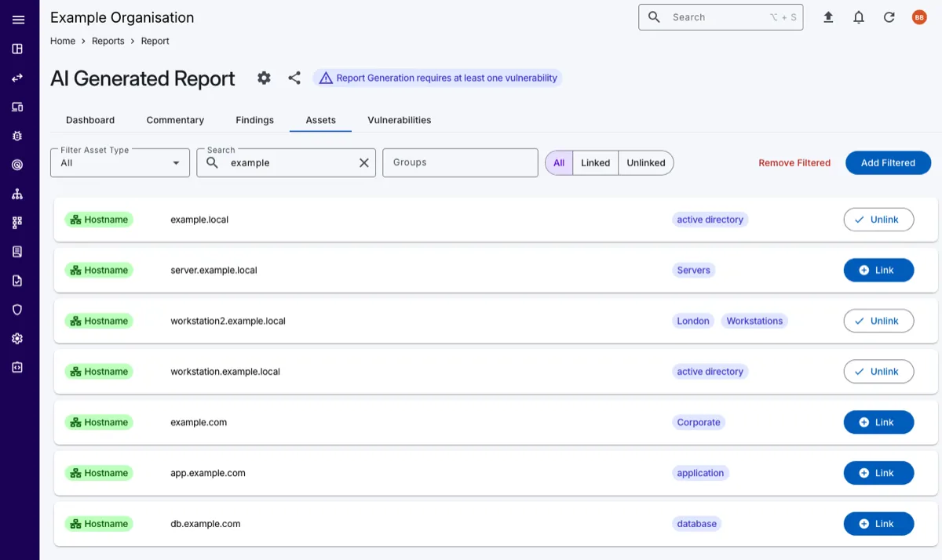Click the upload icon in top bar
The height and width of the screenshot is (560, 942).
(x=828, y=17)
